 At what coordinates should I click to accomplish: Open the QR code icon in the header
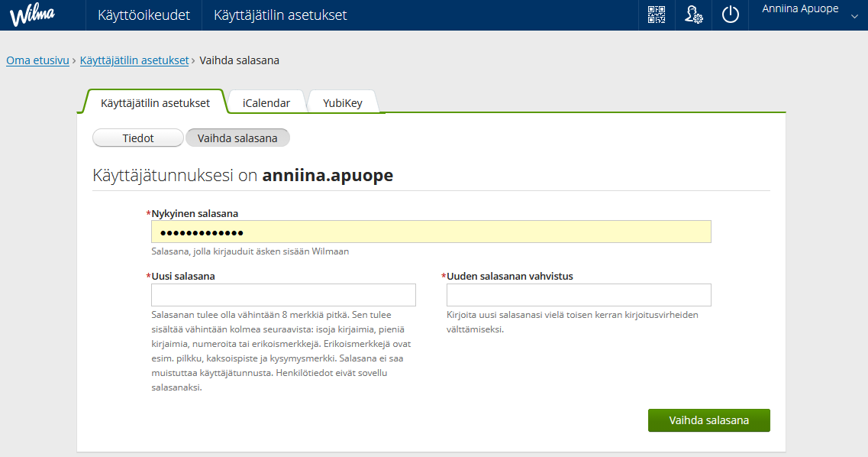pyautogui.click(x=657, y=15)
